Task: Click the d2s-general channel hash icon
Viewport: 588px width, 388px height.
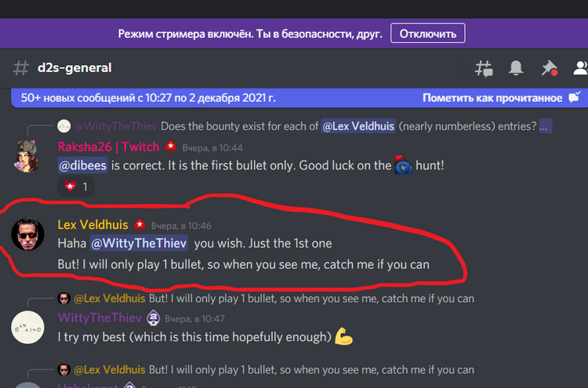Action: point(20,68)
